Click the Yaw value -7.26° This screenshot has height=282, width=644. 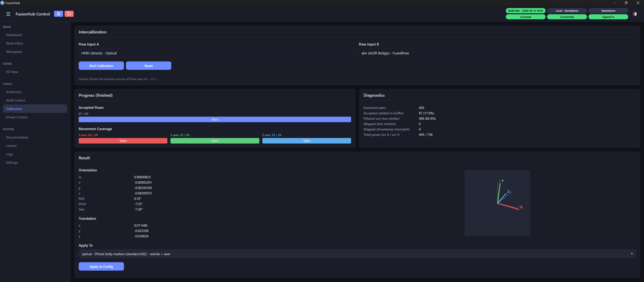coord(138,209)
